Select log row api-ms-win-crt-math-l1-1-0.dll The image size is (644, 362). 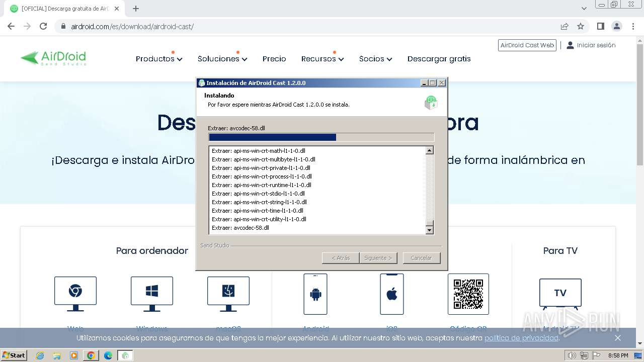pyautogui.click(x=259, y=151)
